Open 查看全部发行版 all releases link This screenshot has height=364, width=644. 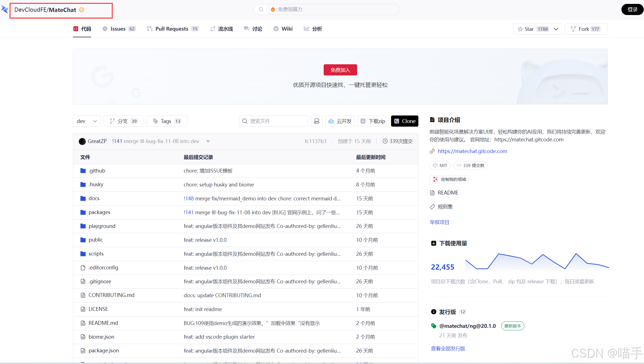point(448,348)
